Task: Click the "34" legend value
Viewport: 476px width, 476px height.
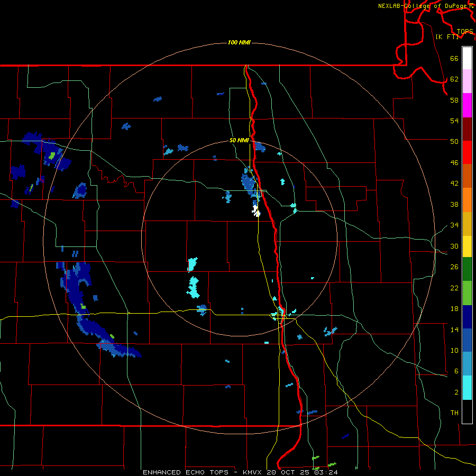Action: click(454, 225)
